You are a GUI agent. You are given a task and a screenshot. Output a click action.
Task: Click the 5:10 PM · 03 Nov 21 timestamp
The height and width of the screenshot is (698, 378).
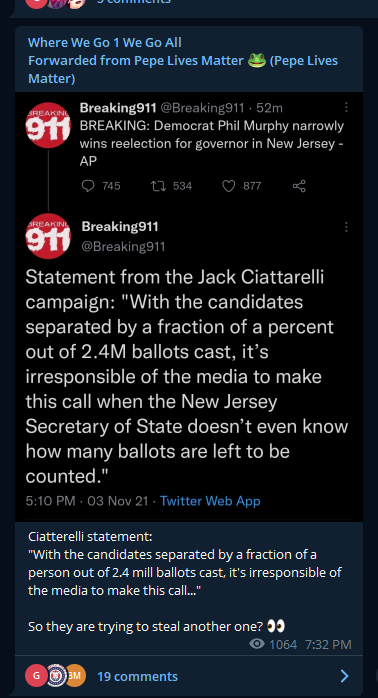tap(87, 501)
